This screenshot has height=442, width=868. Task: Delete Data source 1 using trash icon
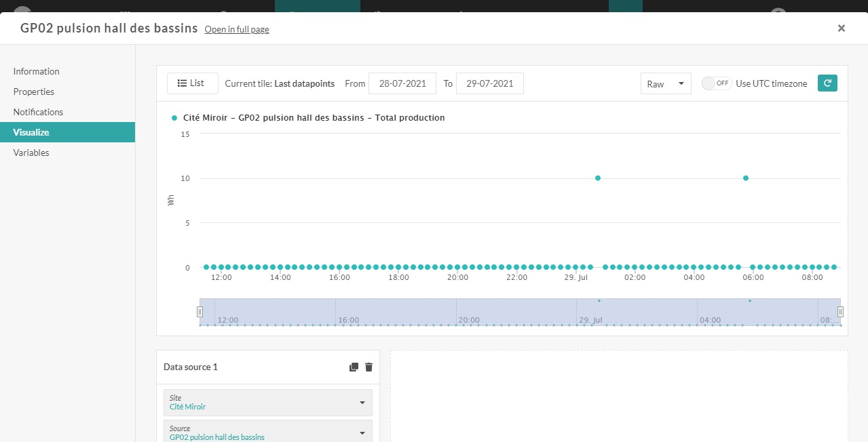coord(369,367)
